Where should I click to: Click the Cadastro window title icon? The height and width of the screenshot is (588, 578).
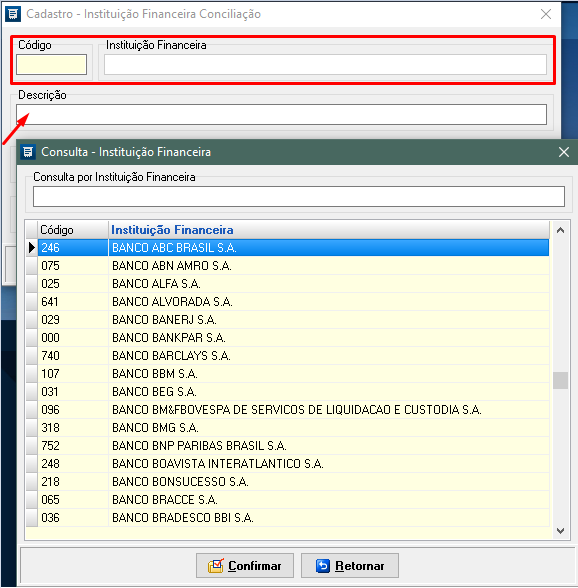[13, 14]
